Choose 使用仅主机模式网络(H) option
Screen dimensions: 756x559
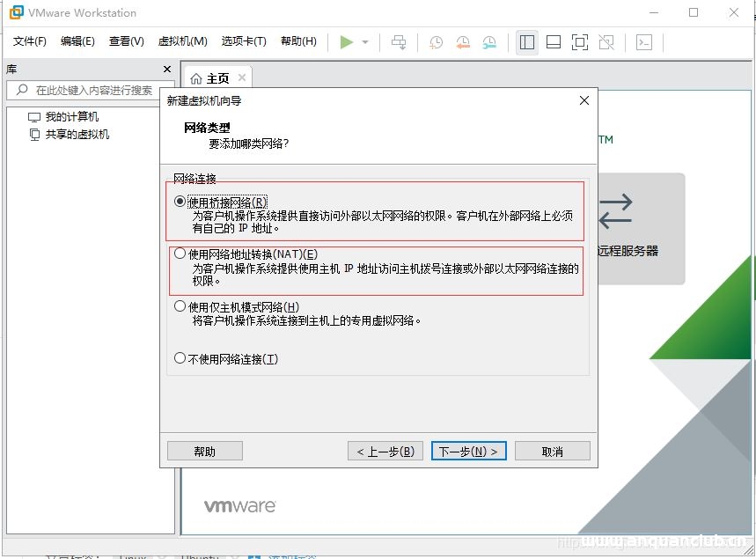point(179,305)
